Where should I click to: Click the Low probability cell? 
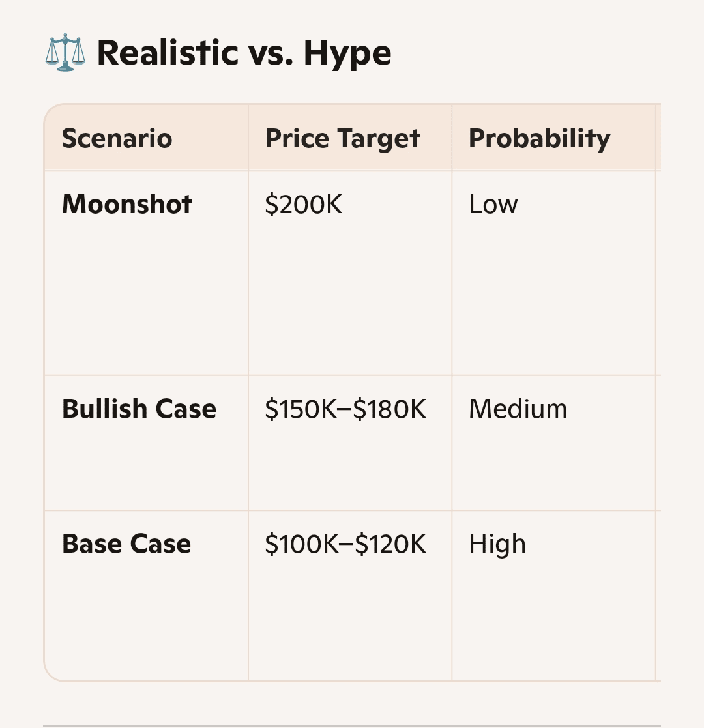pyautogui.click(x=493, y=205)
